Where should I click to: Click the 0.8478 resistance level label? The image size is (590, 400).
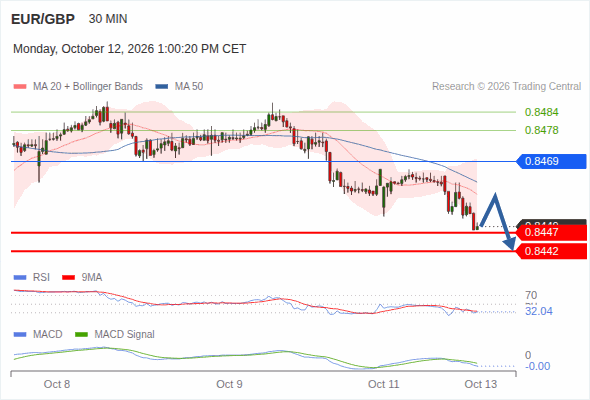(x=541, y=130)
